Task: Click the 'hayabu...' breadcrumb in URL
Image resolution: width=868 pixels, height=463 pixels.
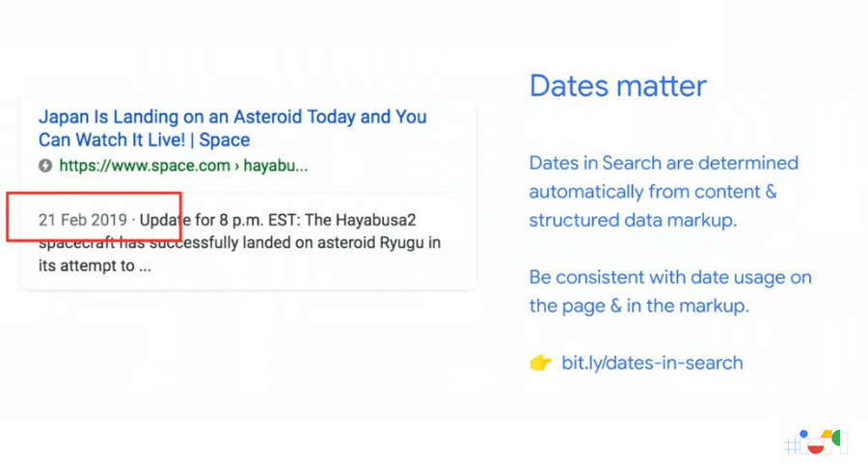Action: (x=276, y=166)
